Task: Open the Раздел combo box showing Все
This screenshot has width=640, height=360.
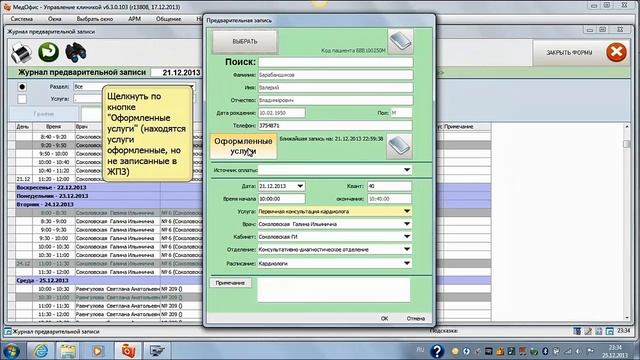Action: click(x=133, y=87)
